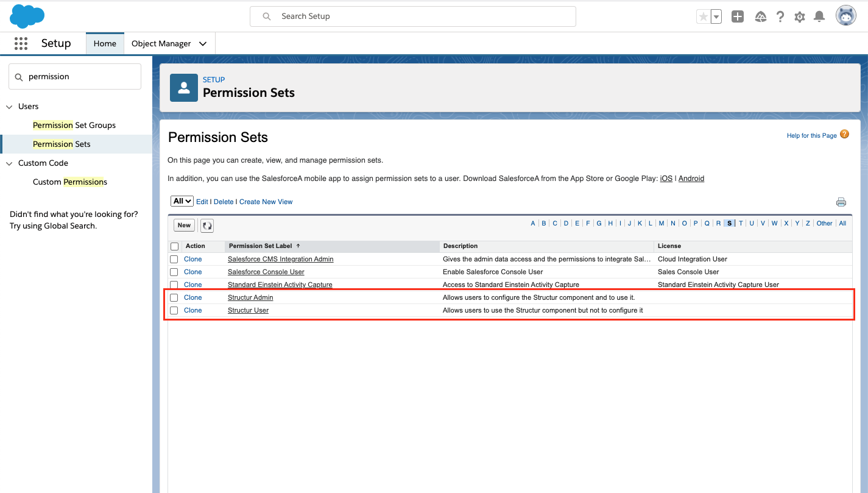Click the Delete view link
Viewport: 868px width, 493px height.
pyautogui.click(x=224, y=202)
